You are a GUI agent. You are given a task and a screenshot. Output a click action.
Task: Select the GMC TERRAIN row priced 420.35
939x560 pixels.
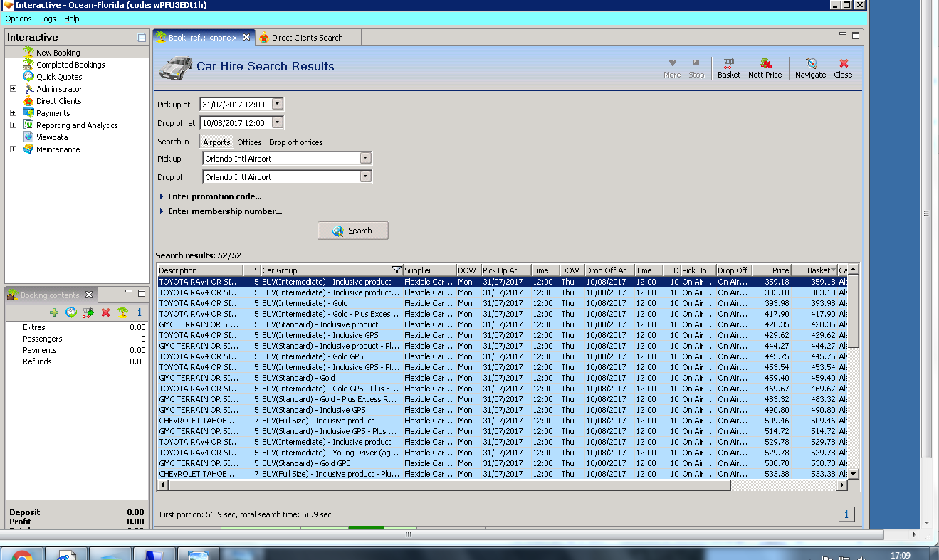pyautogui.click(x=503, y=324)
